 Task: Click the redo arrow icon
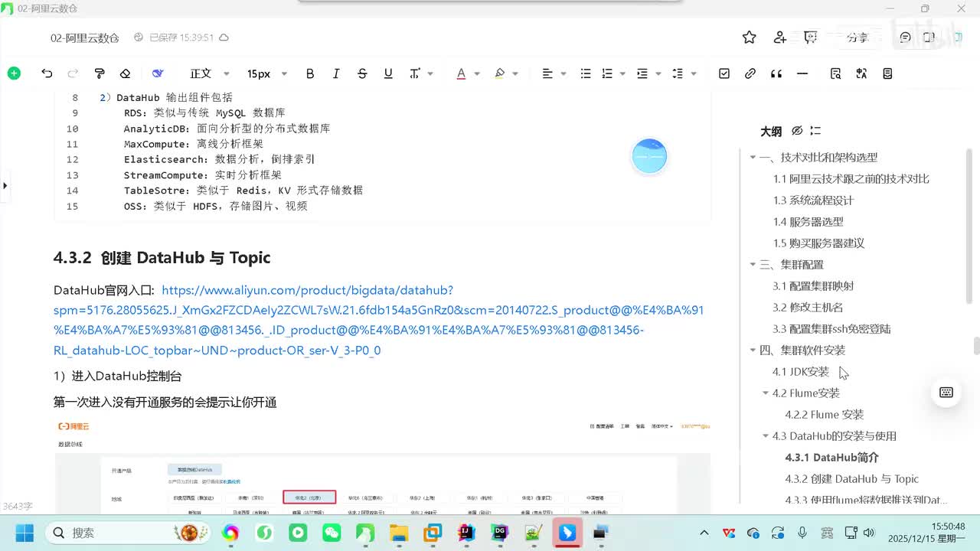[73, 73]
